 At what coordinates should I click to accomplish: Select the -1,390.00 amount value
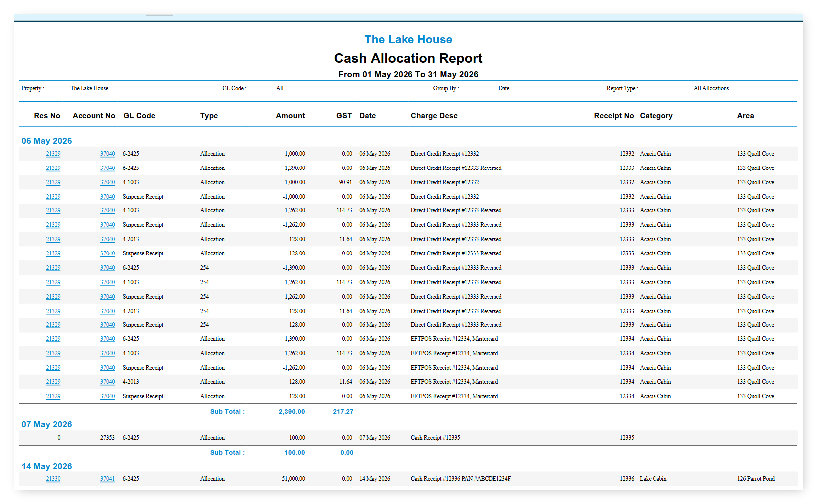point(294,268)
